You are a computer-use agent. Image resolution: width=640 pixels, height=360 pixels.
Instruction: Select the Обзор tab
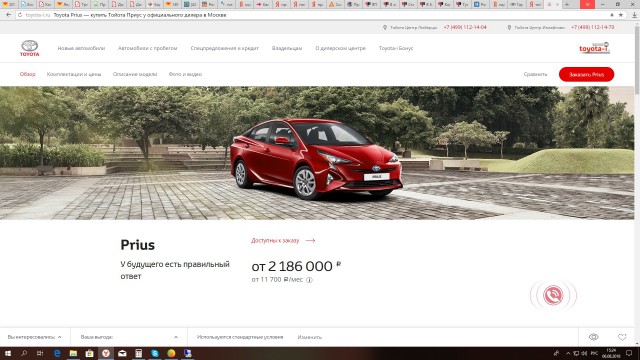[x=28, y=74]
